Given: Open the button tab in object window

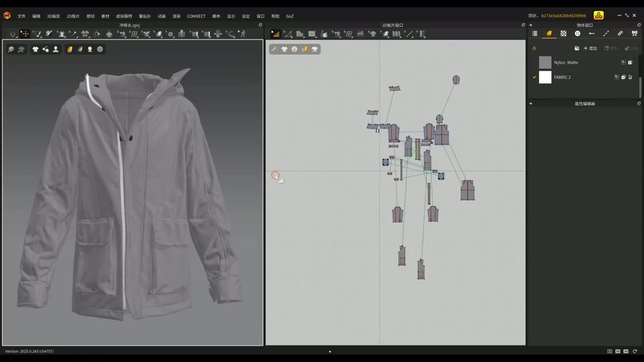Looking at the screenshot, I should 578,34.
